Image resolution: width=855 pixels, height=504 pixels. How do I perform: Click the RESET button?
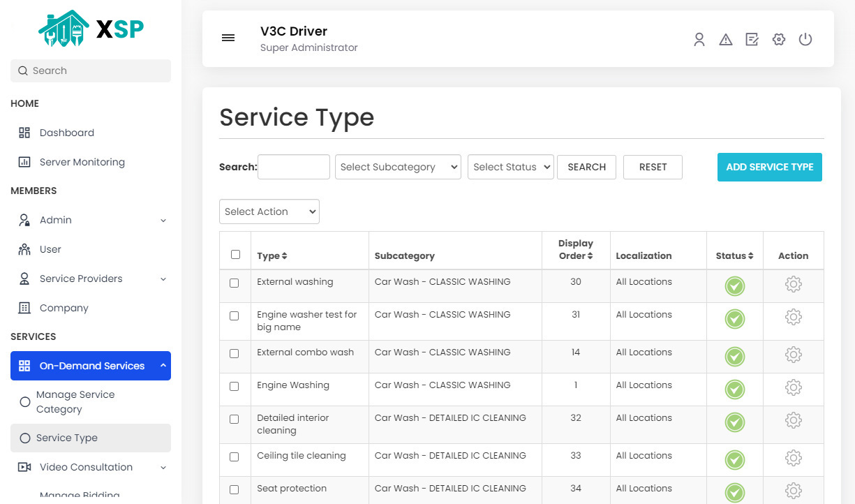point(652,167)
